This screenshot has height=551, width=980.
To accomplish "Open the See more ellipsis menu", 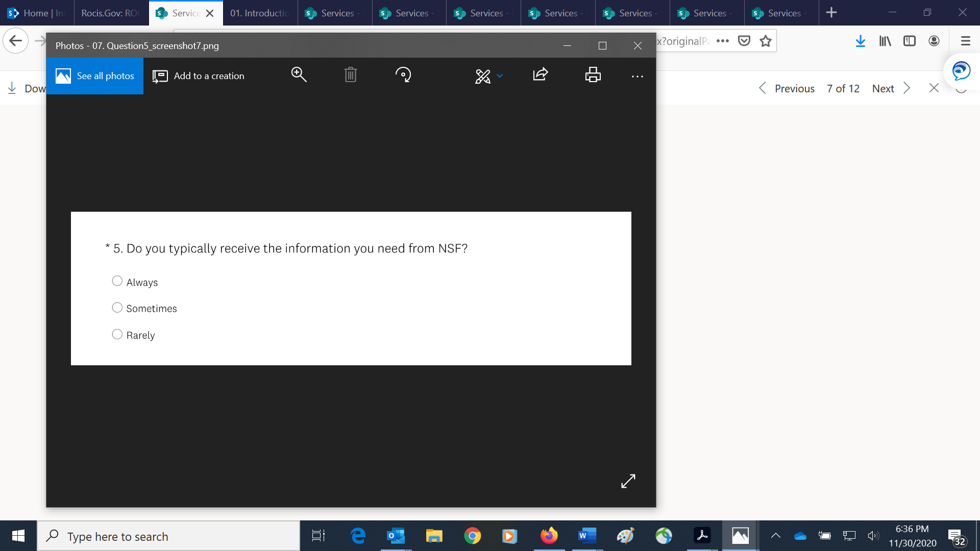I will pyautogui.click(x=637, y=76).
